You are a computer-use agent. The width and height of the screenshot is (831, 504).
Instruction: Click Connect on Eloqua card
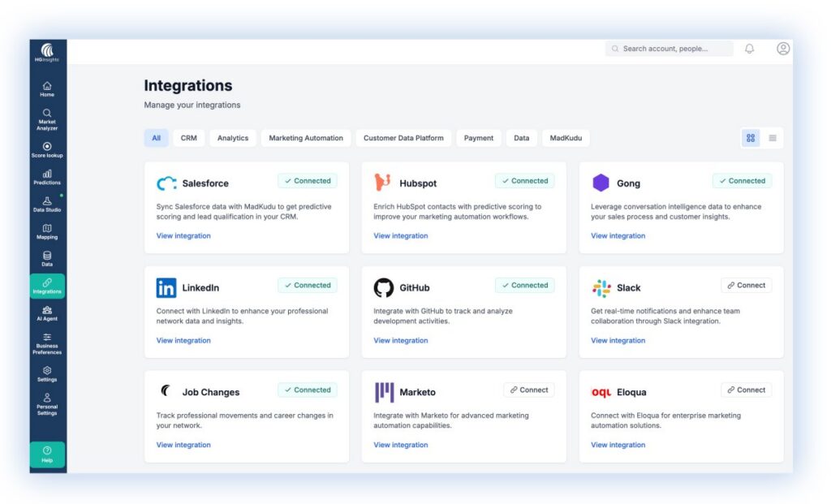[747, 390]
